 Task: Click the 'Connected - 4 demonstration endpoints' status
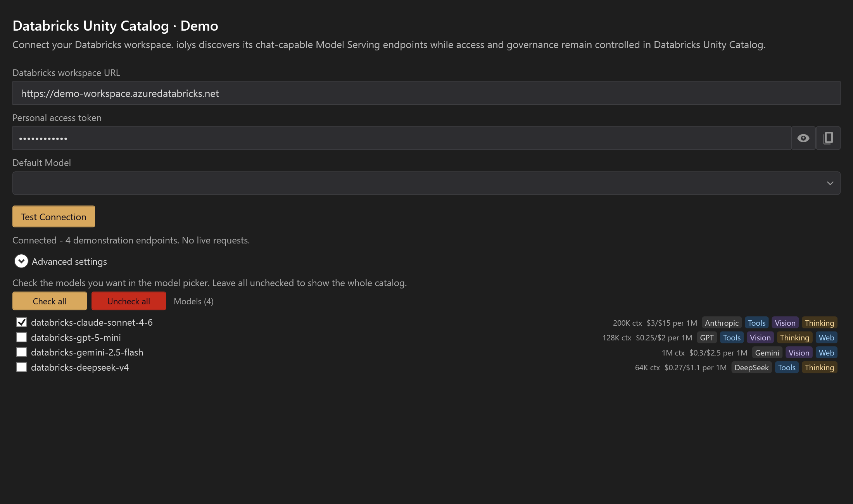(x=131, y=240)
